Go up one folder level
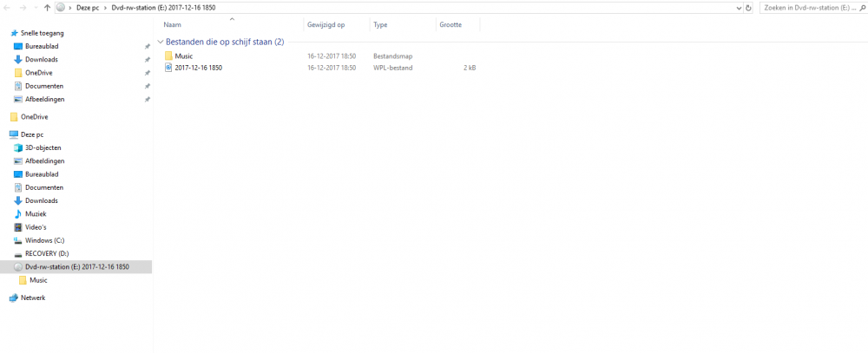 tap(47, 9)
